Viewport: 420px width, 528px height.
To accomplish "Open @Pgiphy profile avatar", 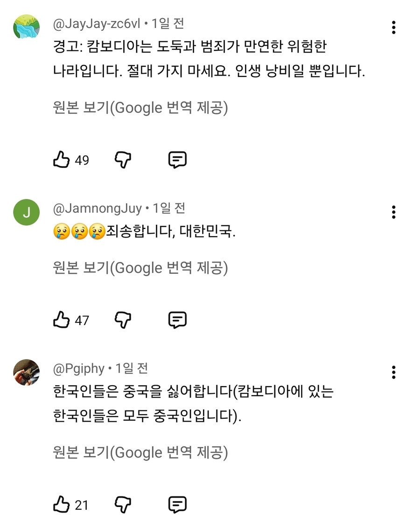I will click(27, 372).
